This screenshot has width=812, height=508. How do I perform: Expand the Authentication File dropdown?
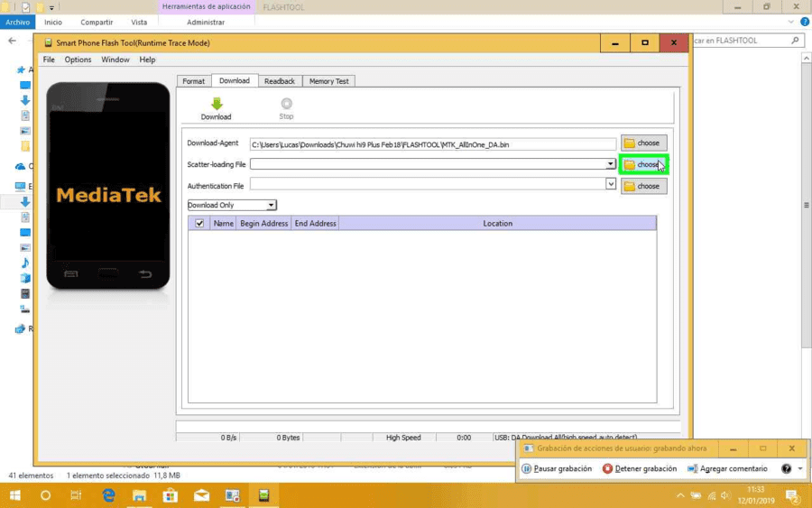tap(611, 184)
